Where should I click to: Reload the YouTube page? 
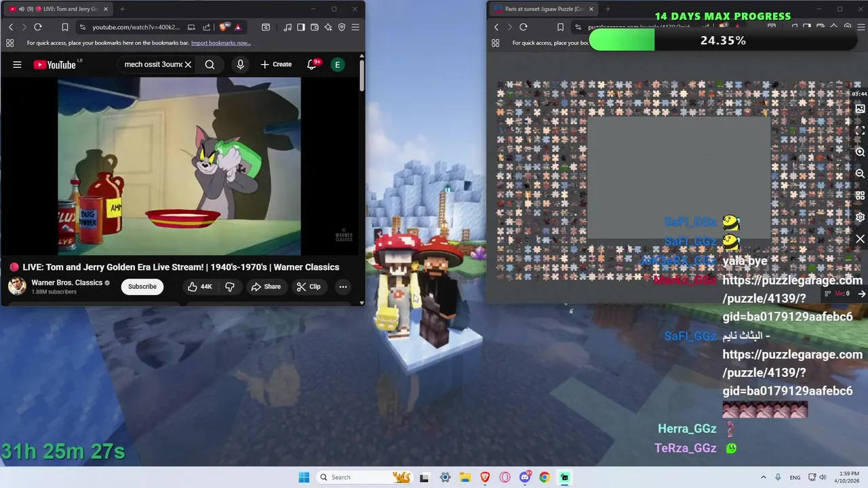tap(38, 27)
